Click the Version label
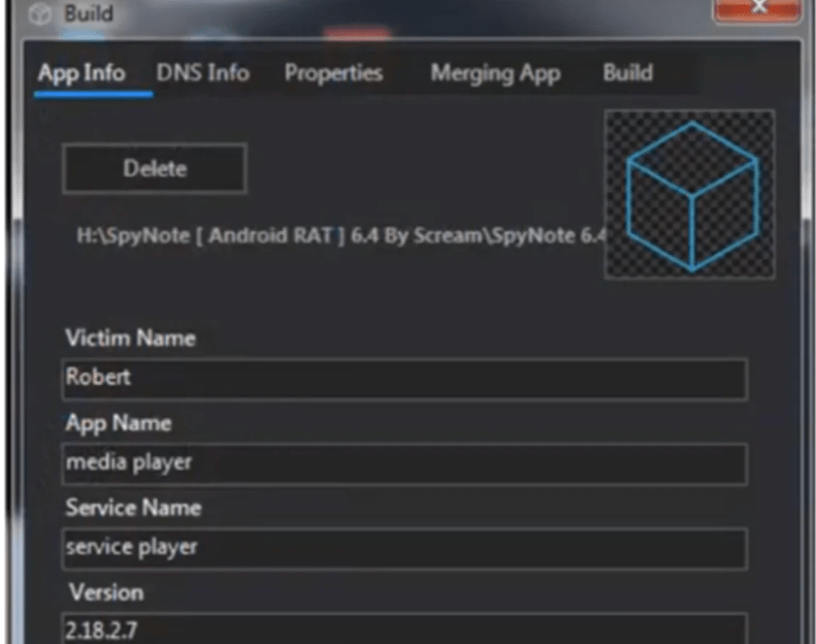This screenshot has width=816, height=644. click(106, 593)
